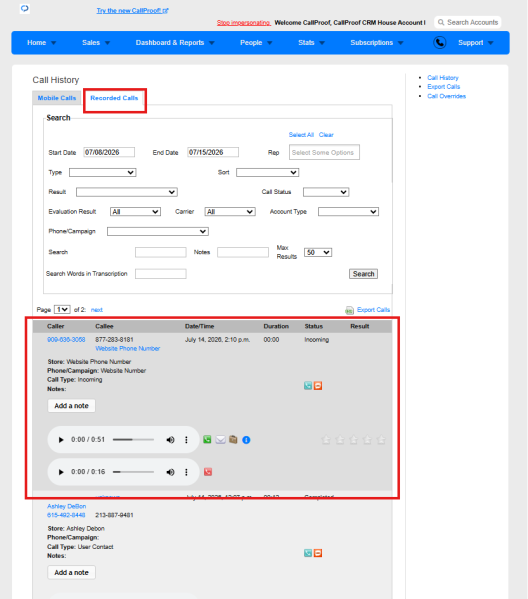Click orange icon in 909-636-3068 call row
The height and width of the screenshot is (599, 528).
point(318,386)
